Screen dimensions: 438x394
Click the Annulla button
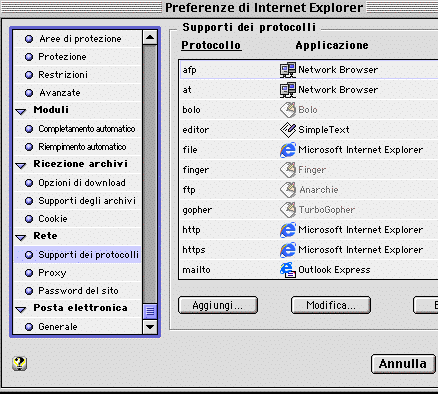tap(403, 364)
